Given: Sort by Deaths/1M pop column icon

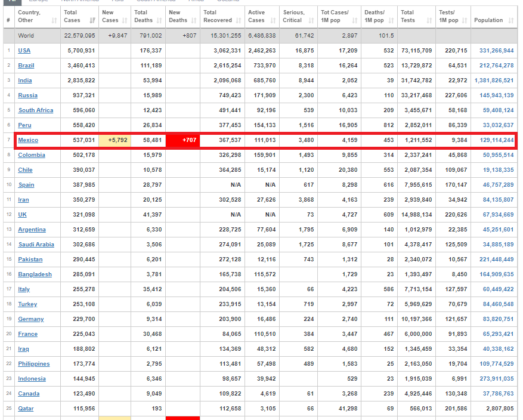Looking at the screenshot, I should 391,21.
